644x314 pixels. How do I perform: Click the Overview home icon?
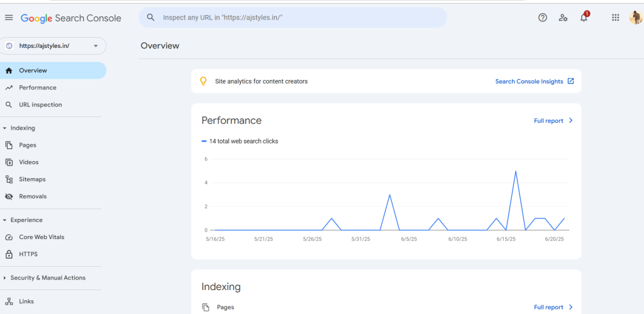click(x=9, y=70)
